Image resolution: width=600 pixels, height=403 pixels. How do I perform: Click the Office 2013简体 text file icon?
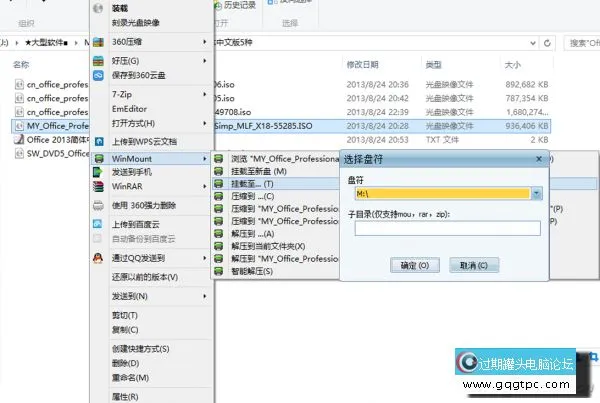[19, 140]
